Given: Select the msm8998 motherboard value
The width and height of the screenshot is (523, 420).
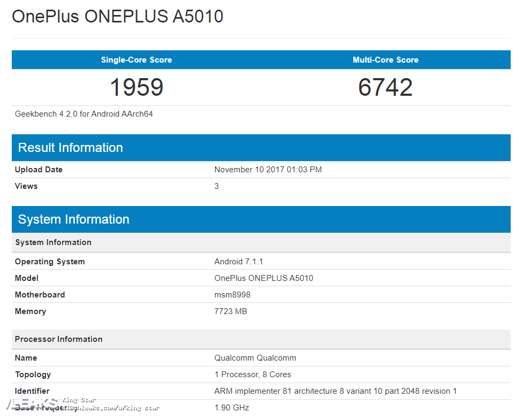Looking at the screenshot, I should pos(232,295).
